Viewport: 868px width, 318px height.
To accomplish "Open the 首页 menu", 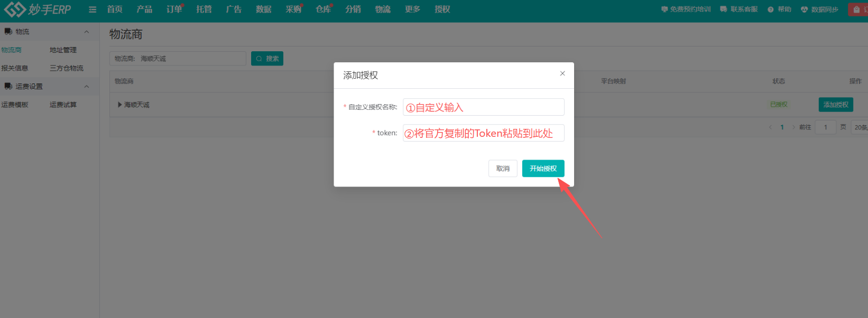I will coord(115,10).
